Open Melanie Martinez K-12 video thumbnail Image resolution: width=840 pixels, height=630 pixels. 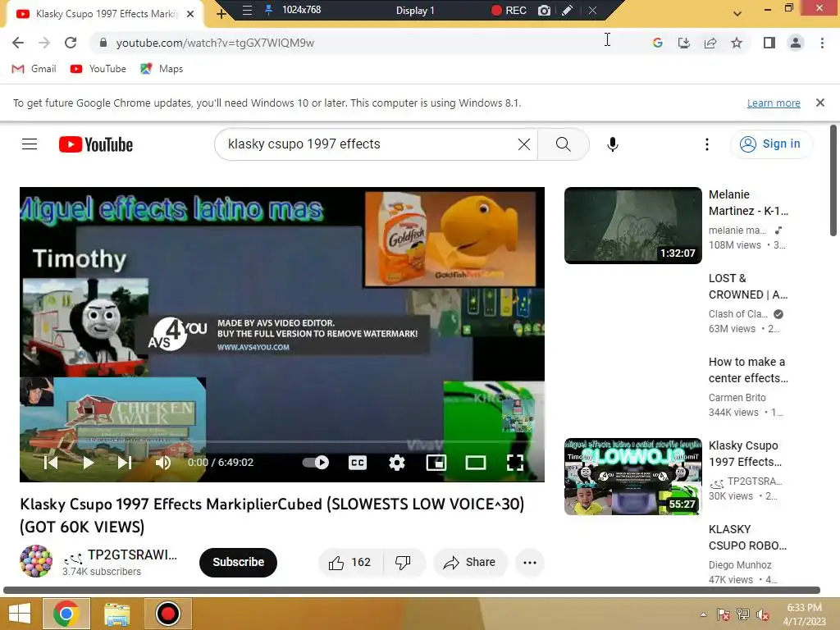632,225
